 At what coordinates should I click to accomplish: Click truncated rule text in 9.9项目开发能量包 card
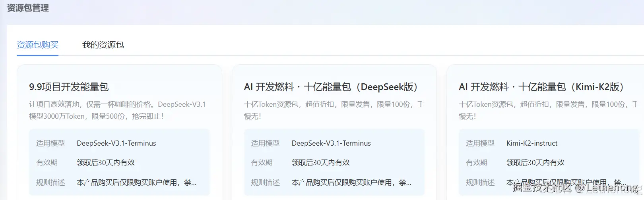[x=136, y=183]
